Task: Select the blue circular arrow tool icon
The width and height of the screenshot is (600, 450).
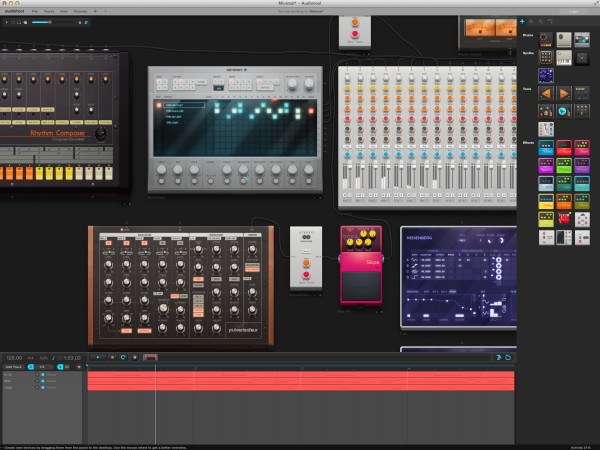Action: (x=564, y=111)
